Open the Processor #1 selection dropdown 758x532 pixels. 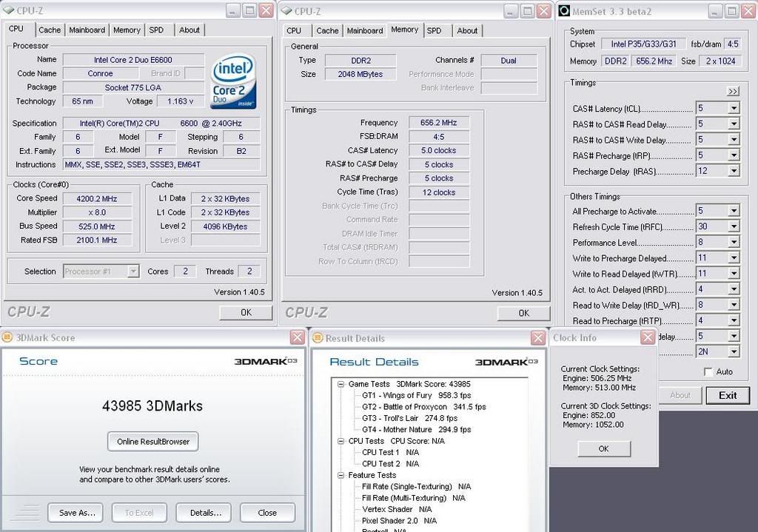(x=133, y=271)
